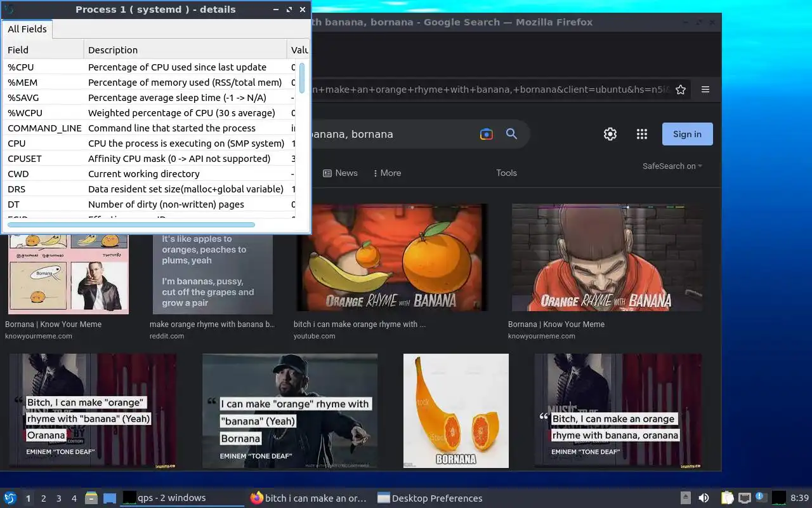
Task: Open Google quick settings gear
Action: click(x=610, y=134)
